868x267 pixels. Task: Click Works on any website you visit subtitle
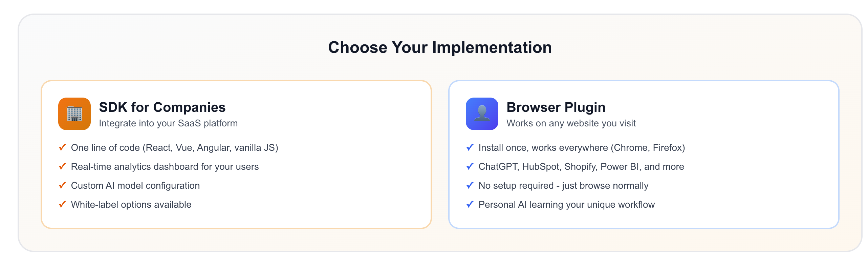[571, 123]
